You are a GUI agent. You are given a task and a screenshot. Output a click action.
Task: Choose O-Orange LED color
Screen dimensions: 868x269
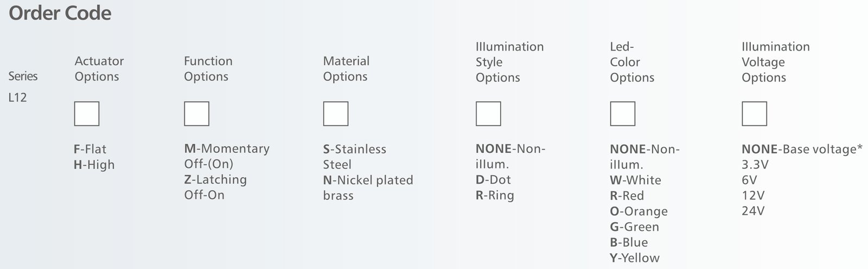tap(639, 211)
